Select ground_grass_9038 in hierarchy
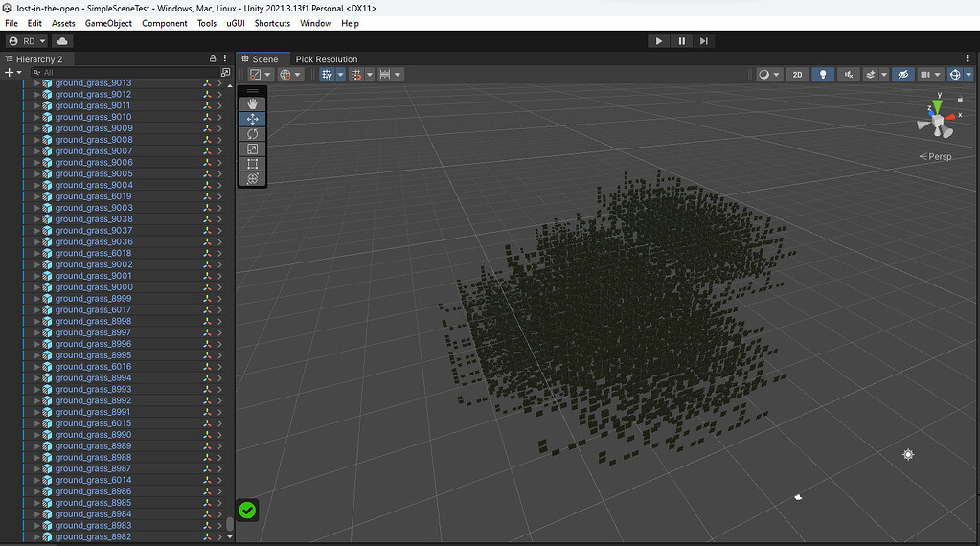The height and width of the screenshot is (546, 980). (x=94, y=219)
